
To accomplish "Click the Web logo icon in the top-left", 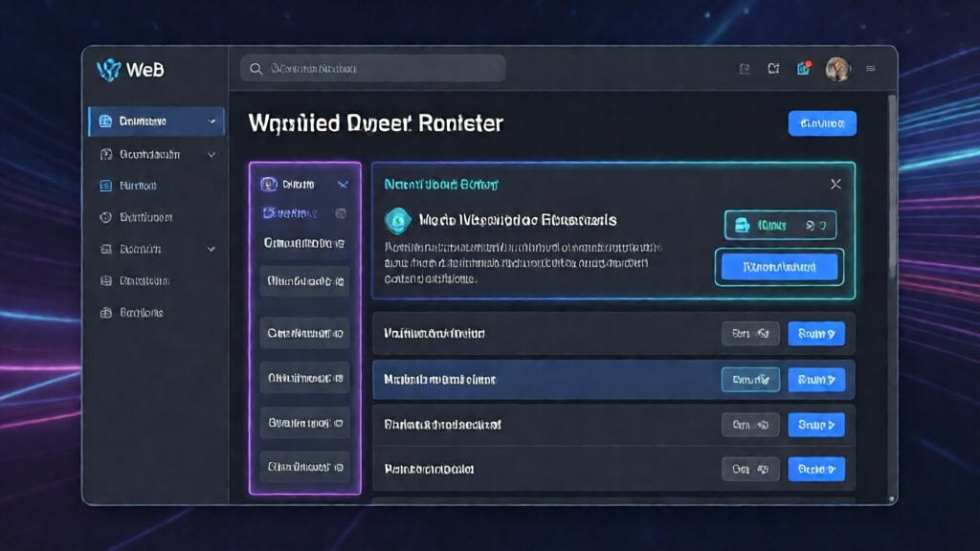I will [x=109, y=70].
